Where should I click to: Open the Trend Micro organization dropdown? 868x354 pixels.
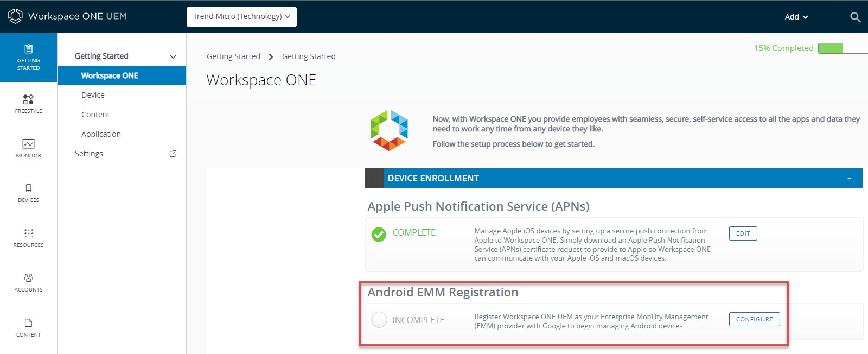(241, 17)
